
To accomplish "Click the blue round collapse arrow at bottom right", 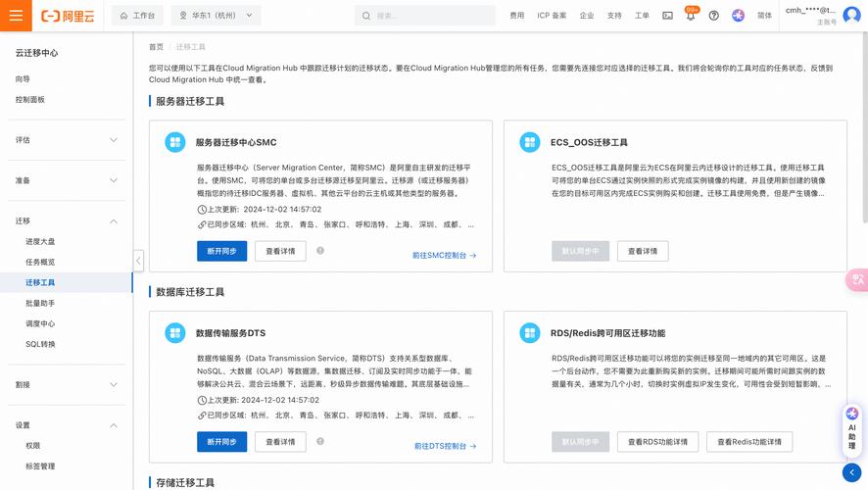I will (x=851, y=472).
